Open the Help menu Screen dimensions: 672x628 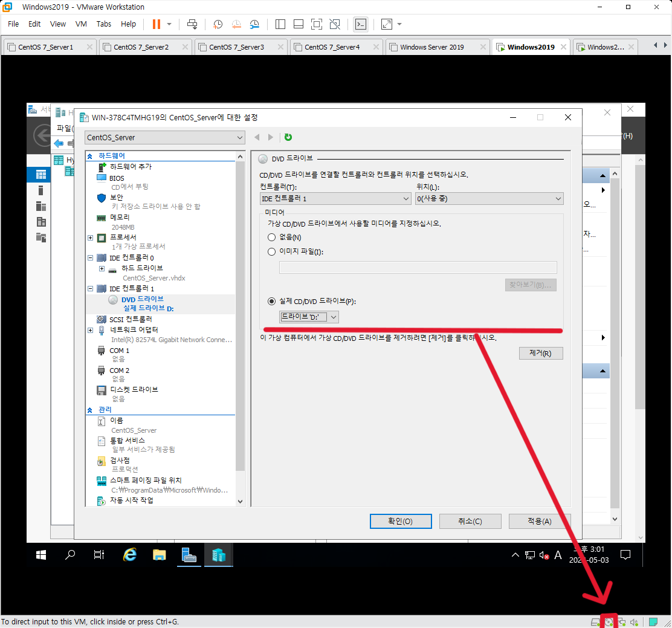[128, 24]
